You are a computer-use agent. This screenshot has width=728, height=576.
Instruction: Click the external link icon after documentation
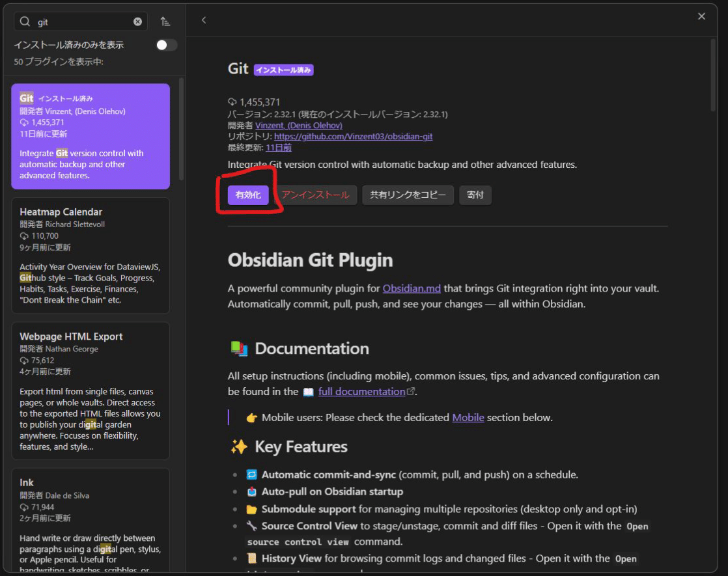tap(410, 391)
